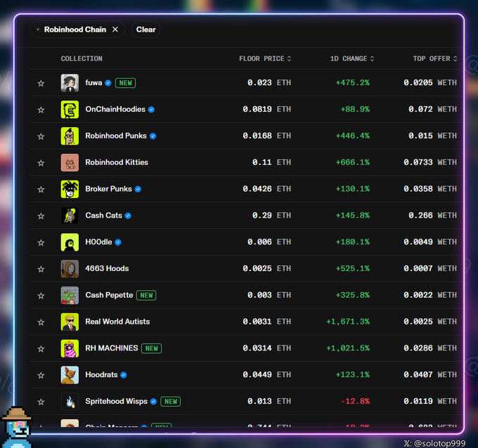Star the Robinhood Punks collection
478x448 pixels.
point(41,136)
